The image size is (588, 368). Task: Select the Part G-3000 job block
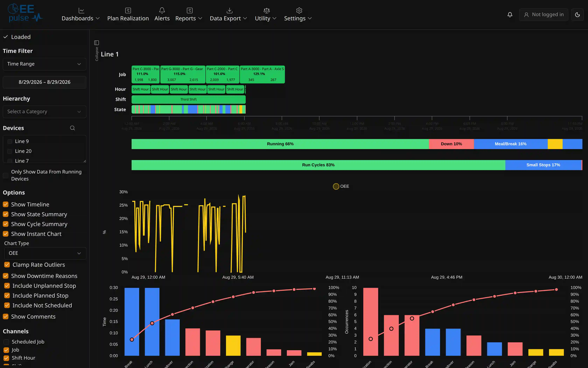(183, 74)
